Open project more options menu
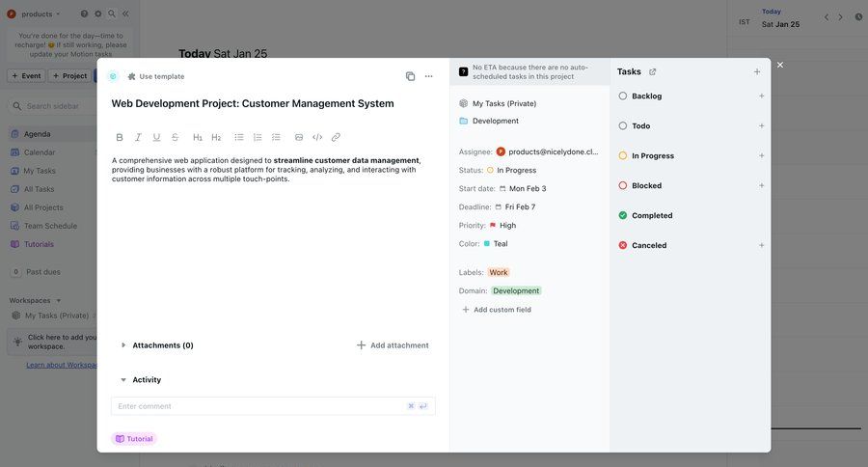 (428, 76)
